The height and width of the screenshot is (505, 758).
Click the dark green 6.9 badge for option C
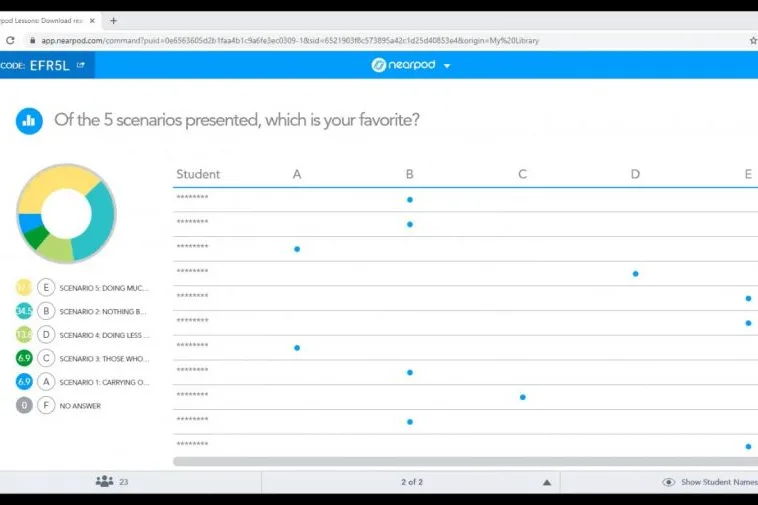[x=24, y=358]
